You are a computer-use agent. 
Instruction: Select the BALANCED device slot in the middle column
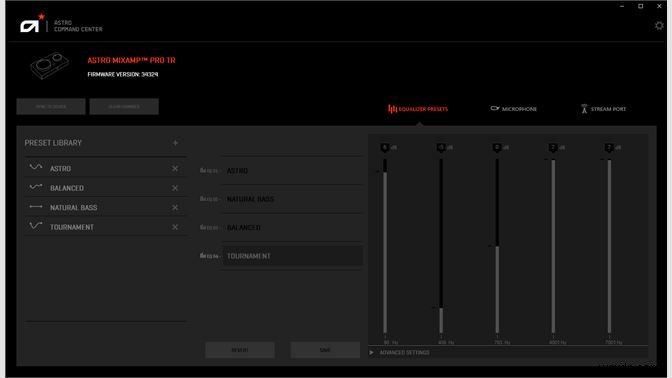coord(292,227)
